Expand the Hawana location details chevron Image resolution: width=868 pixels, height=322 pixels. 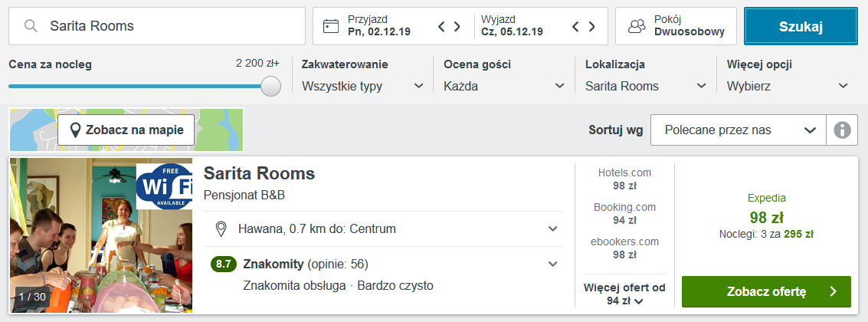[x=552, y=229]
